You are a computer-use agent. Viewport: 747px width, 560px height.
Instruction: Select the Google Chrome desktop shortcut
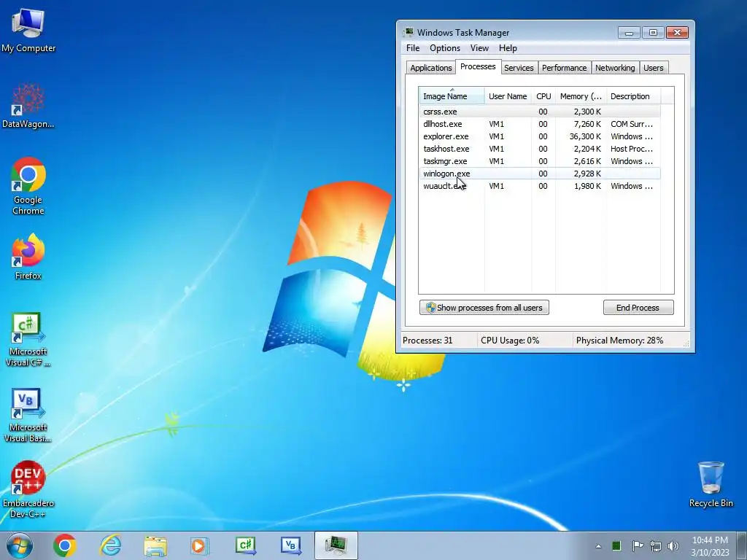point(28,186)
